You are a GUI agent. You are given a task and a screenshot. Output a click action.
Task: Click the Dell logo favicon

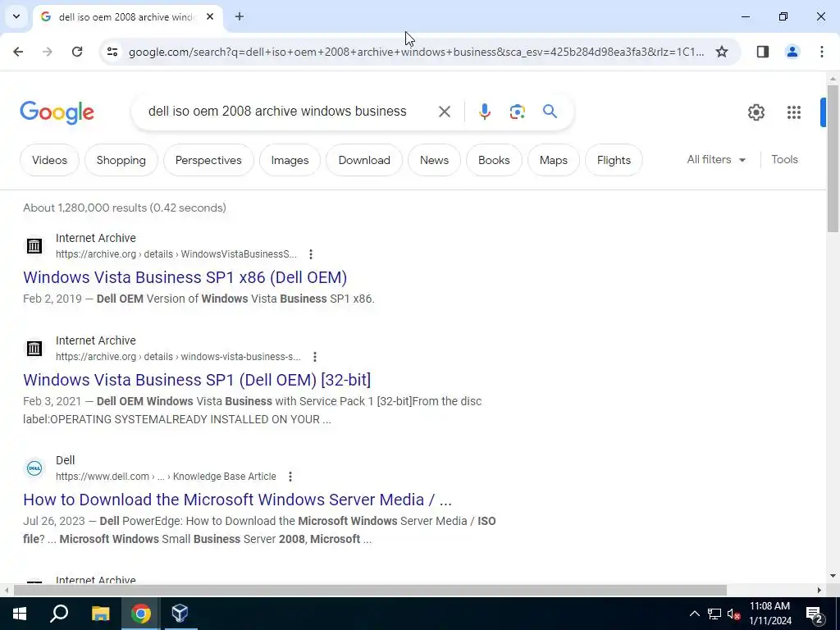coord(34,468)
